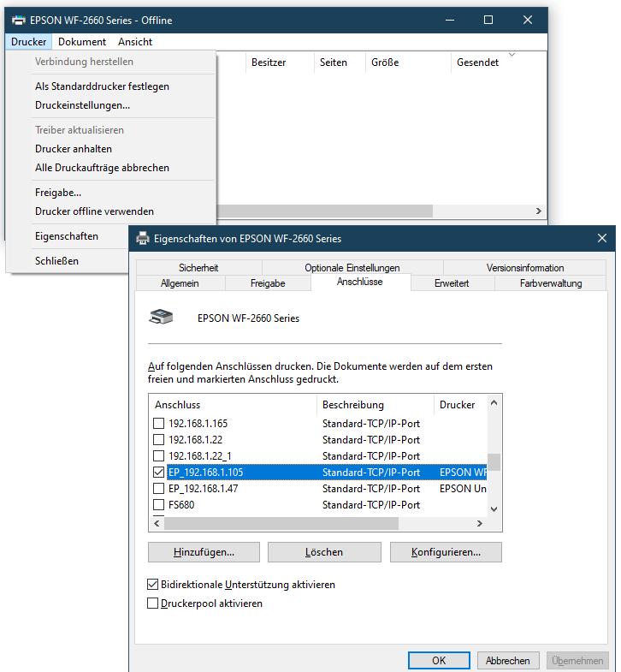621x672 pixels.
Task: Select Drucker anhalten menu entry
Action: [x=74, y=149]
